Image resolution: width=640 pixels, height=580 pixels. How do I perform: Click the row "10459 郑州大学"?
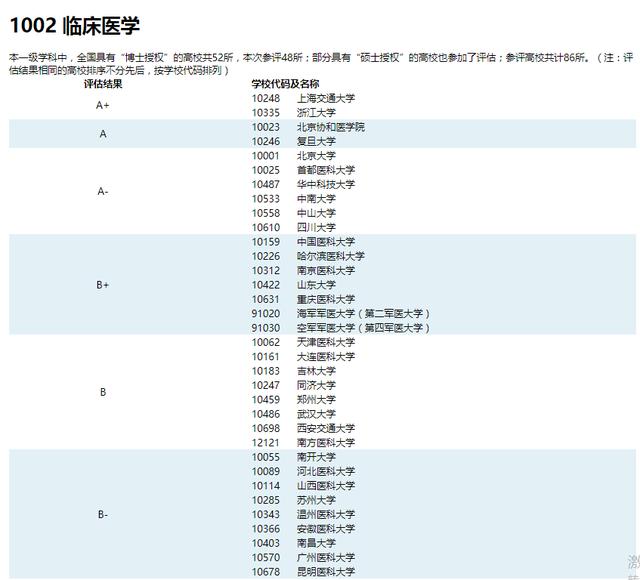tap(294, 400)
